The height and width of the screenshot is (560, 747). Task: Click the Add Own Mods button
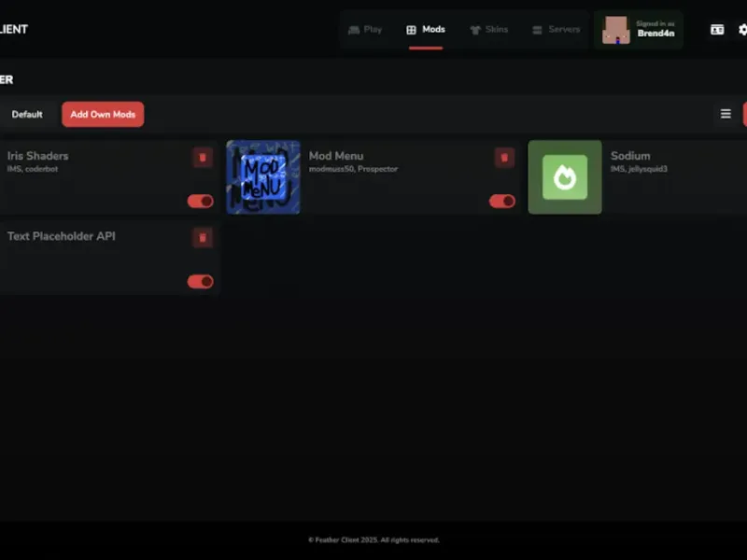pyautogui.click(x=103, y=114)
